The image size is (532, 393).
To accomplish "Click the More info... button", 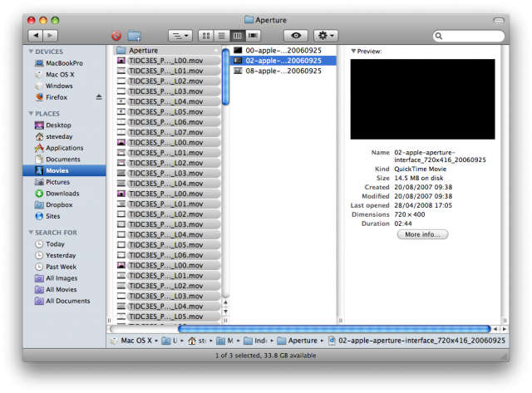I will click(x=422, y=234).
